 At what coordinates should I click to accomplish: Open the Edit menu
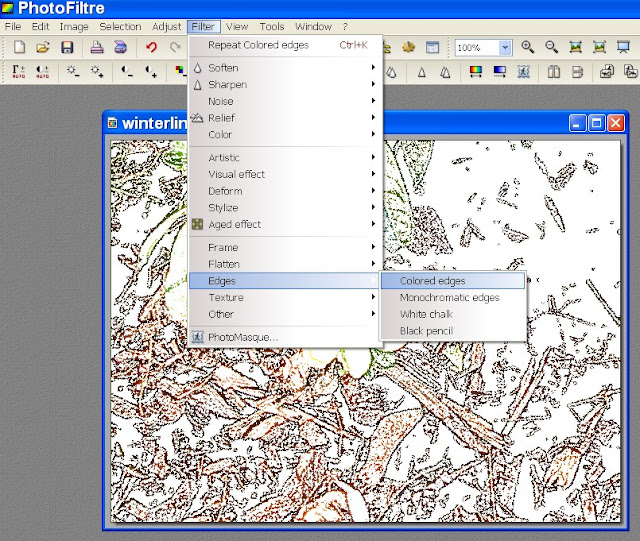pos(40,27)
